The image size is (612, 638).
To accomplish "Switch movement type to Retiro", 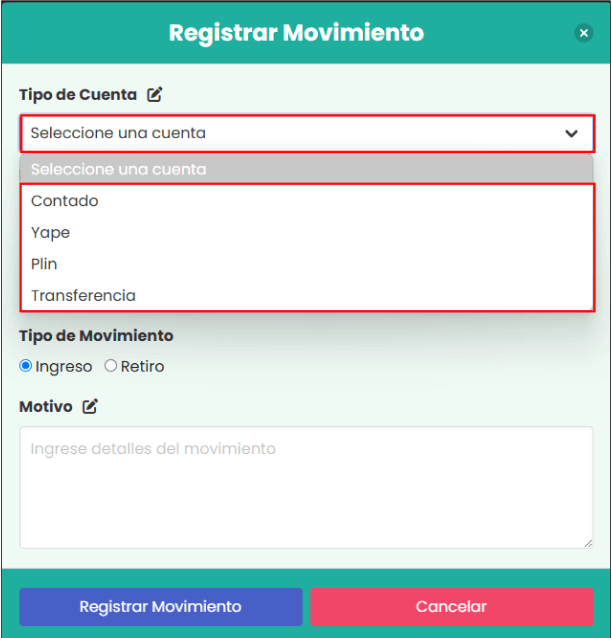I will pos(111,366).
